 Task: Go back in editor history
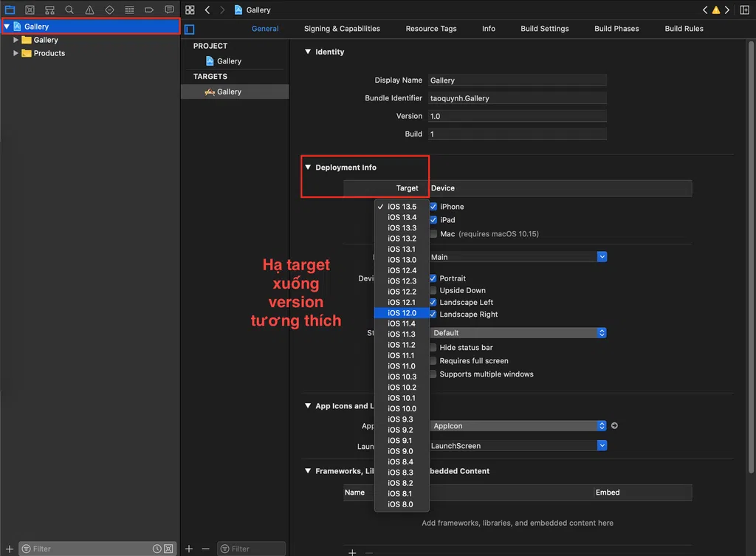click(x=207, y=10)
